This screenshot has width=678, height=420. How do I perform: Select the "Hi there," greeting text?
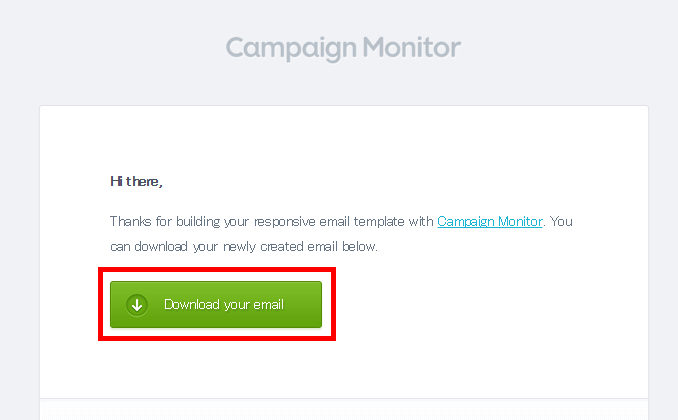(x=136, y=181)
